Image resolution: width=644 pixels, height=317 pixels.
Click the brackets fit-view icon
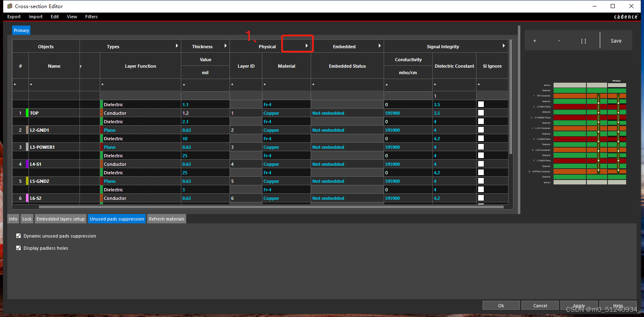click(x=583, y=41)
